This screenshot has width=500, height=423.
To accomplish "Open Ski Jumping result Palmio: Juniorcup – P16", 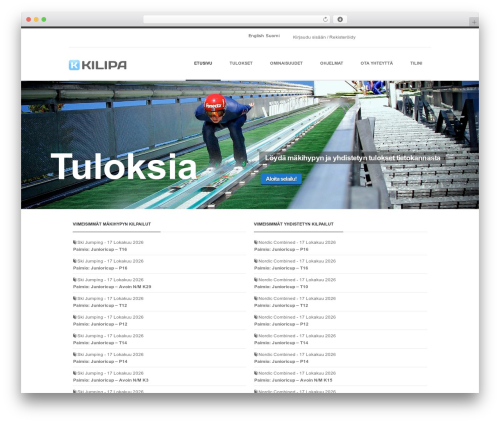I will click(100, 268).
